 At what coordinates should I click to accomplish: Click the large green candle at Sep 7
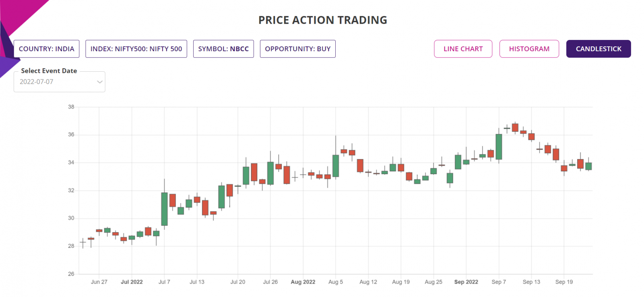499,147
